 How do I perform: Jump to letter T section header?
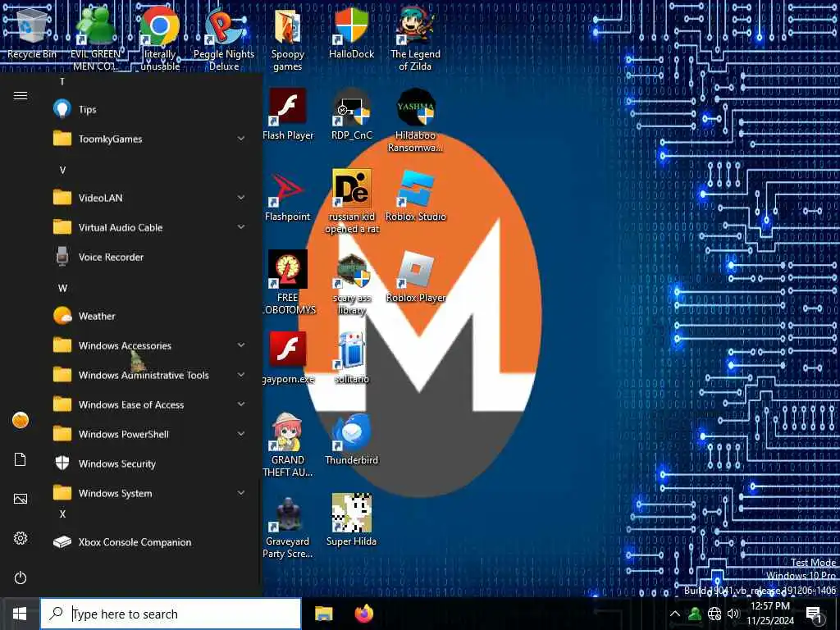point(62,81)
